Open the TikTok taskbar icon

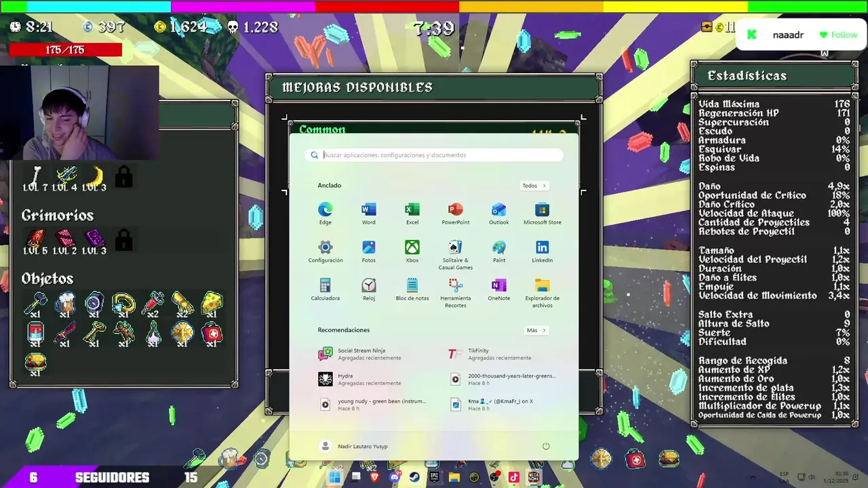pyautogui.click(x=514, y=477)
